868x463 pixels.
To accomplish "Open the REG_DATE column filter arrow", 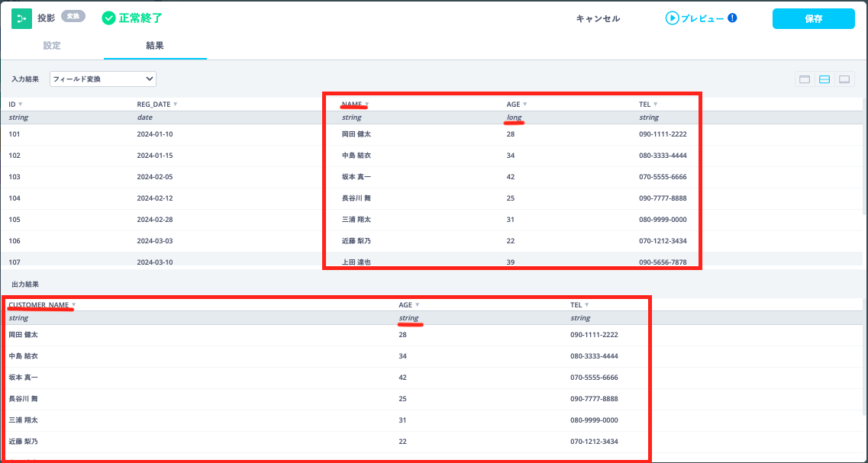I will point(176,104).
